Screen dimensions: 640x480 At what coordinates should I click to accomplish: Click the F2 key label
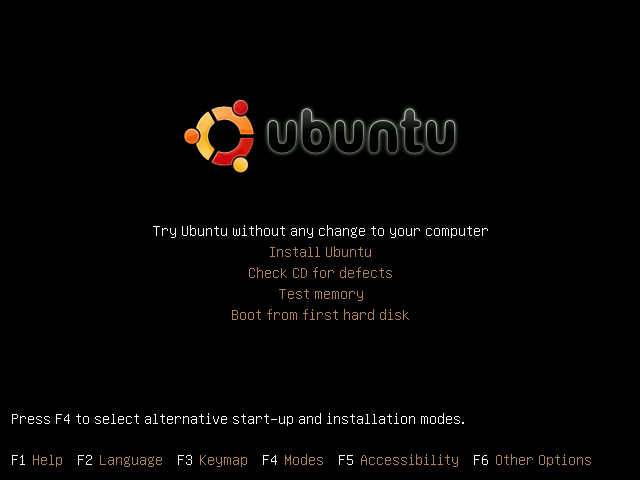[x=85, y=460]
